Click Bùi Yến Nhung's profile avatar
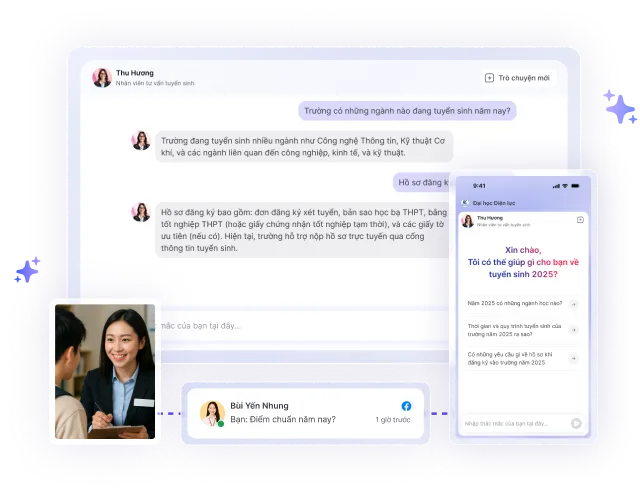 coord(212,412)
